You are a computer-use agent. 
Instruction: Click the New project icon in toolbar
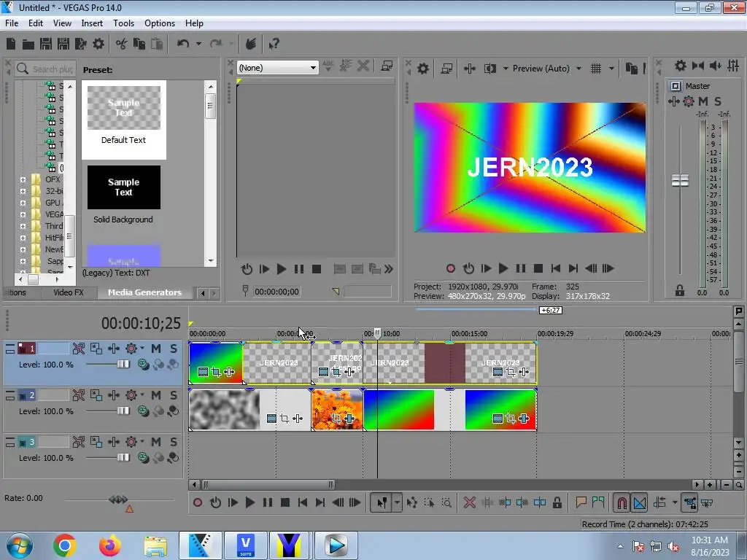11,44
